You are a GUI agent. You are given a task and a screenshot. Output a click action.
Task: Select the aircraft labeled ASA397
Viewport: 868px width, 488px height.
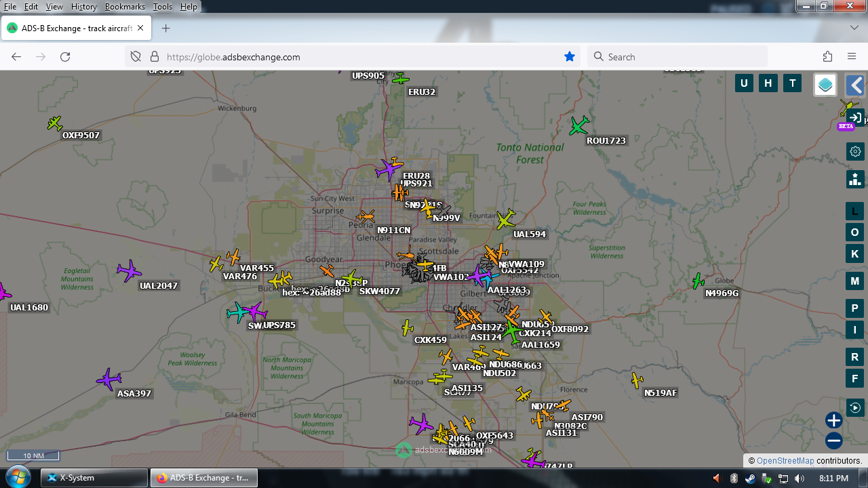click(x=108, y=380)
